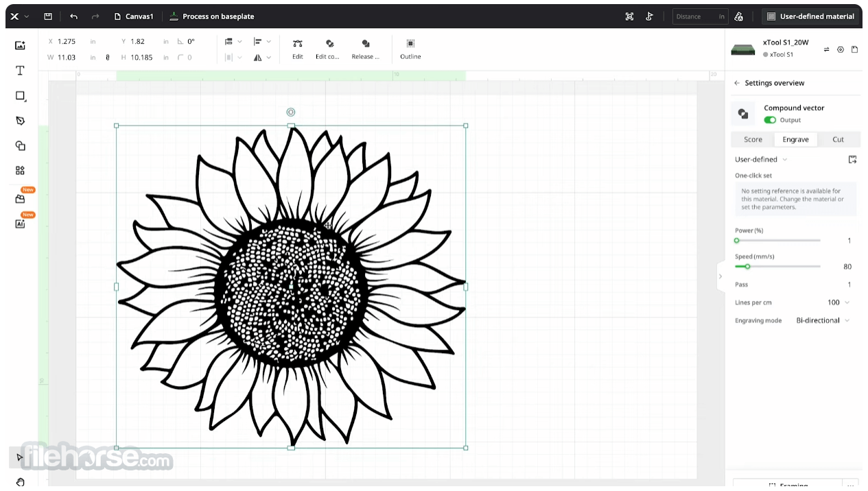Click the Edit nodes button

[297, 49]
